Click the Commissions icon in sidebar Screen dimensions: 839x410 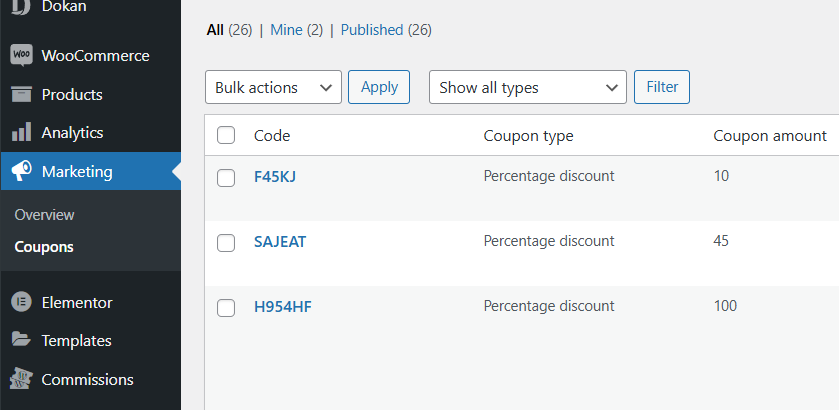coord(21,379)
